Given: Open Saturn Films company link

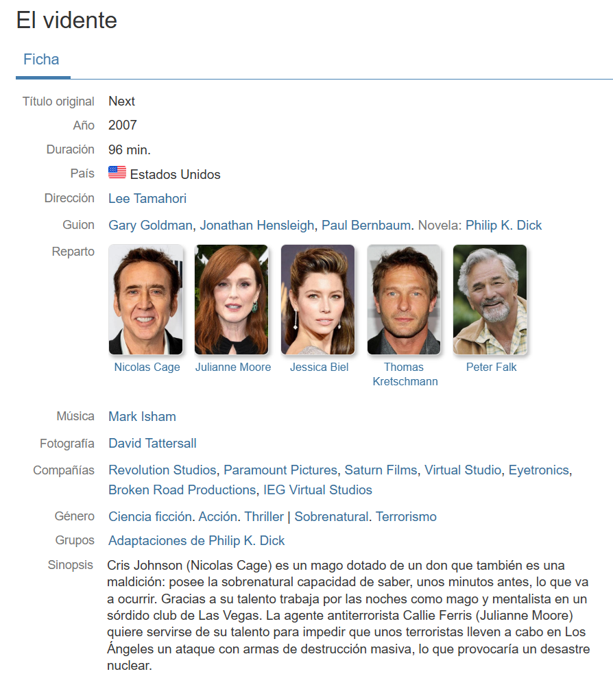Looking at the screenshot, I should [381, 470].
